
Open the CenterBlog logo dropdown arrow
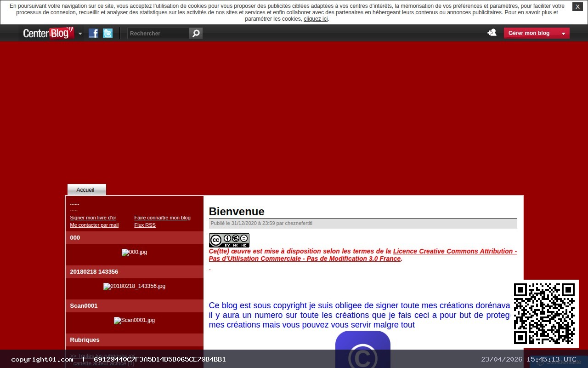click(80, 34)
